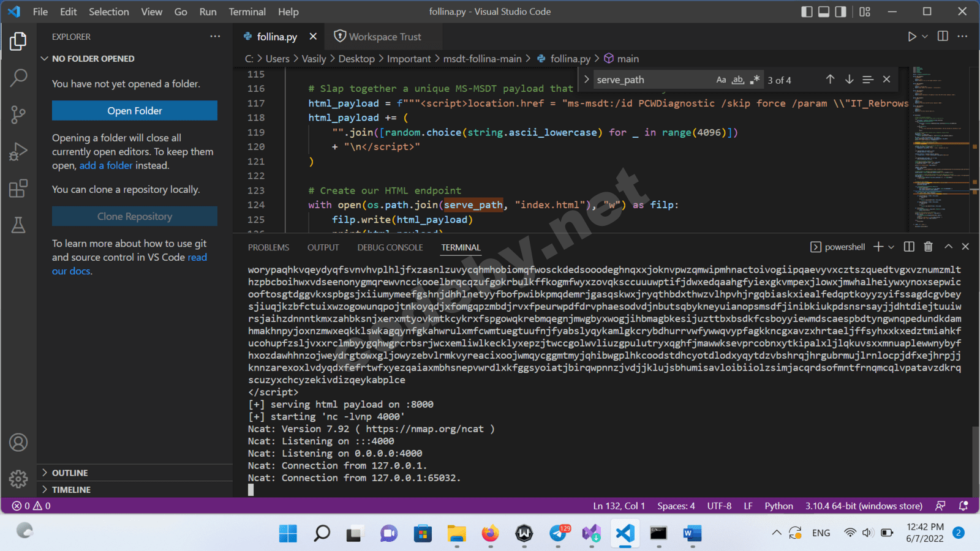Viewport: 980px width, 551px height.
Task: Open the Extensions view
Action: point(18,188)
